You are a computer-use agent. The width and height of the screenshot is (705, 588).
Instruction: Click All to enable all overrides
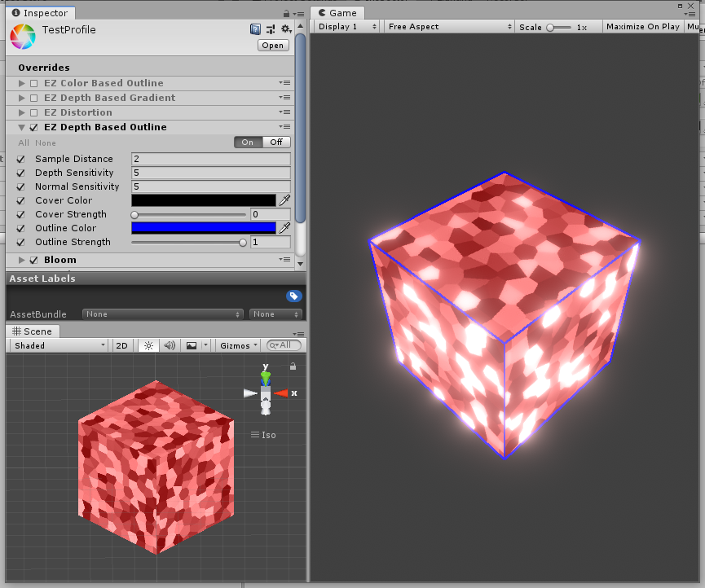[x=24, y=143]
